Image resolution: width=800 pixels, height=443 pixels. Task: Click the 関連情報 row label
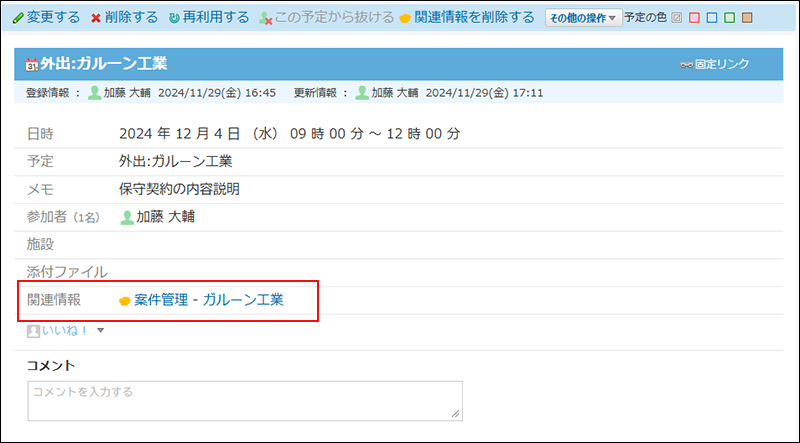(x=54, y=300)
